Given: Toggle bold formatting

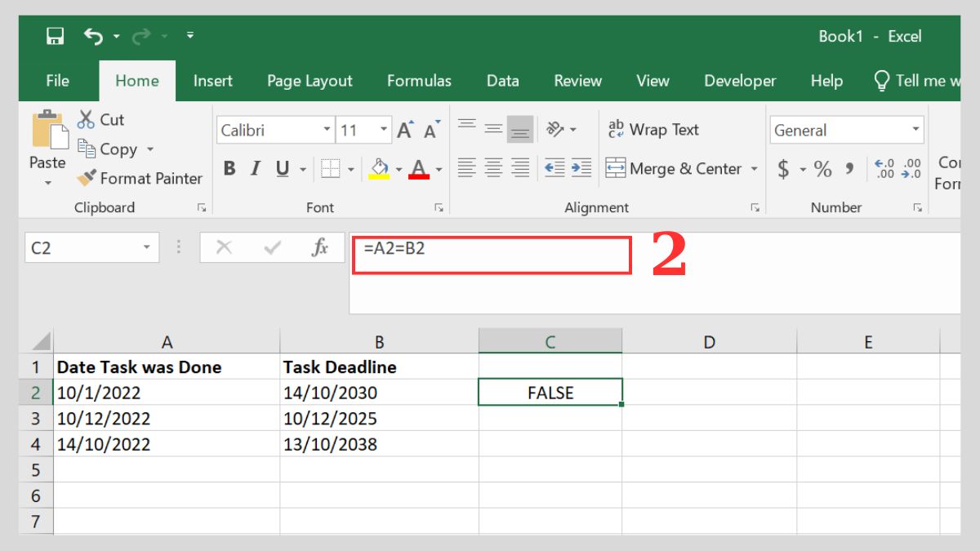Looking at the screenshot, I should tap(229, 169).
